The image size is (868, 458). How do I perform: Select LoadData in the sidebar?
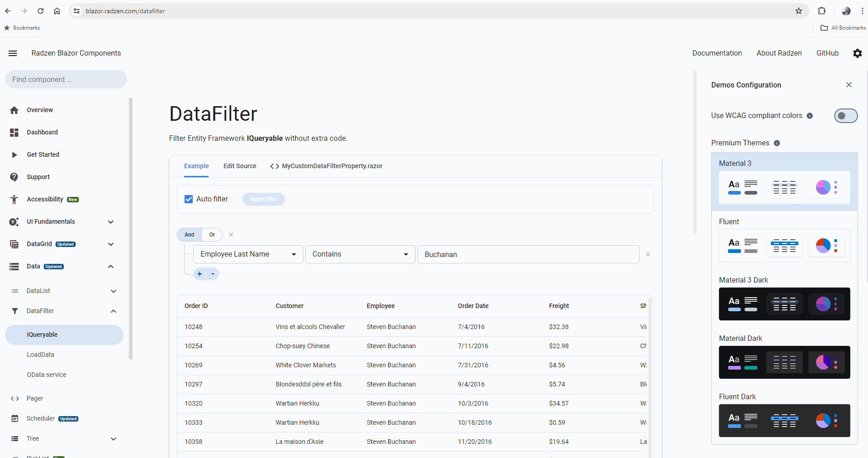(41, 355)
